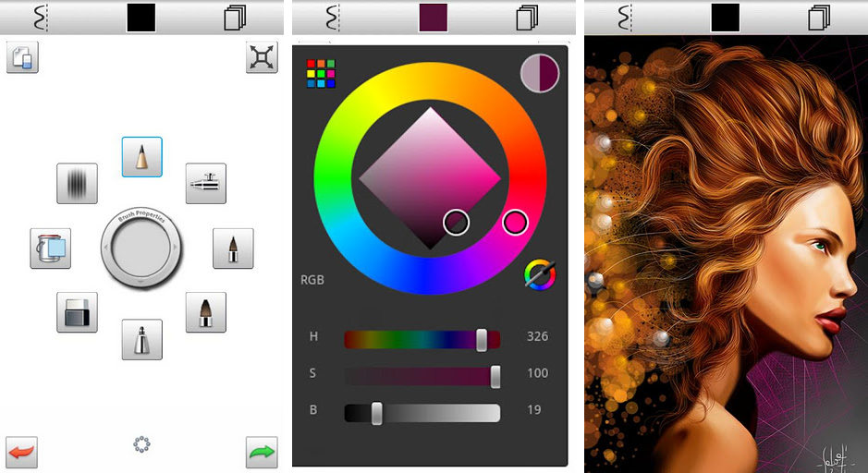The image size is (868, 473).
Task: Select the Airbrush tool
Action: coord(206,183)
